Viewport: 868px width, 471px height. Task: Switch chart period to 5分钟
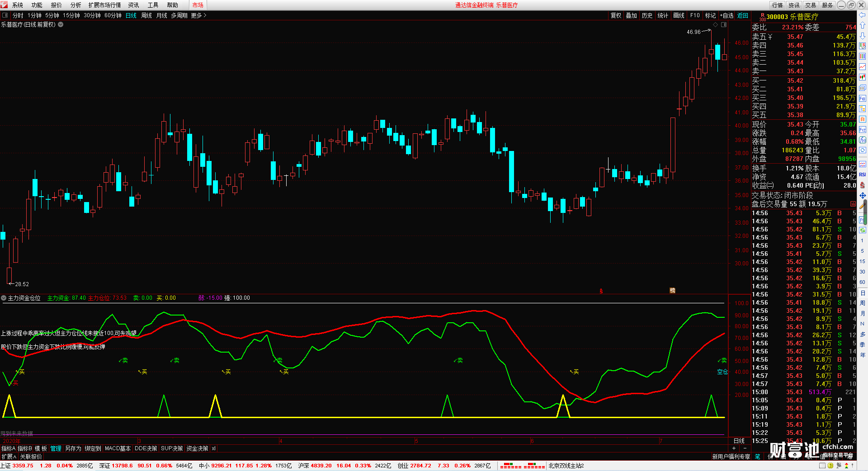pyautogui.click(x=52, y=15)
